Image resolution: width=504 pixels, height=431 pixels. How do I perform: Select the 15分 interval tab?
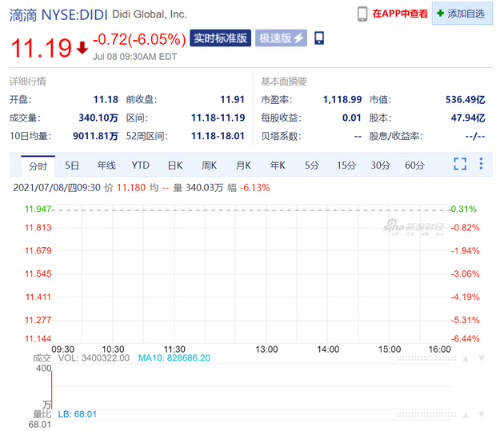(x=346, y=166)
